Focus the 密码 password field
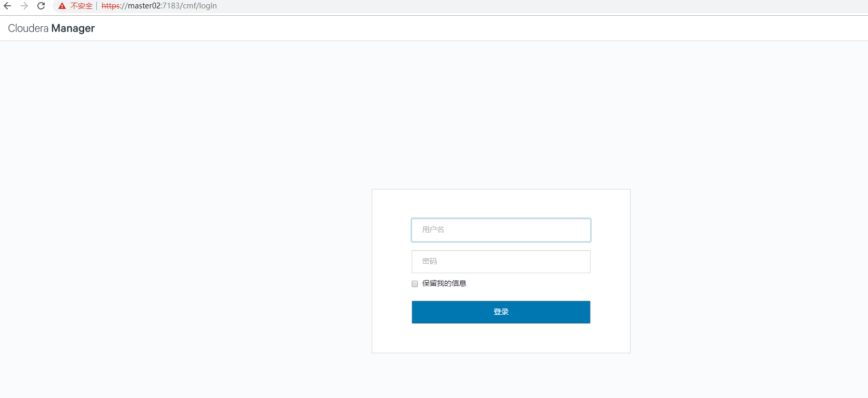868x398 pixels. pyautogui.click(x=501, y=262)
